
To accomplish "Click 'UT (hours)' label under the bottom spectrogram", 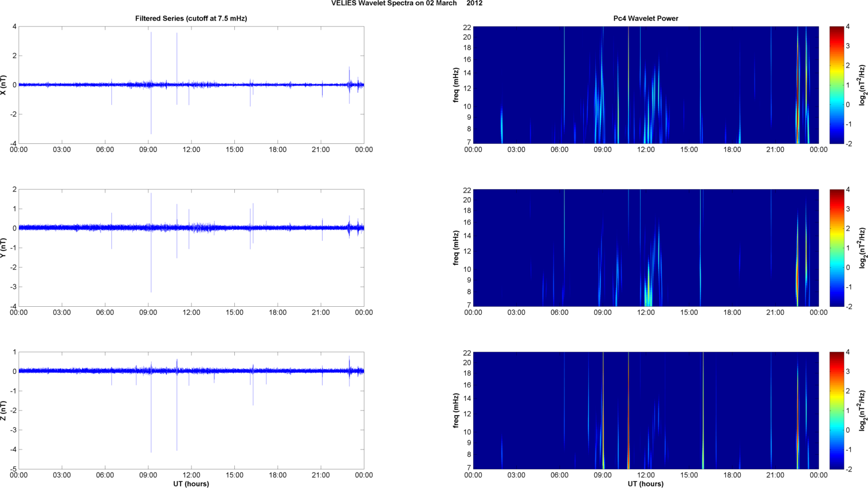I will (x=646, y=484).
